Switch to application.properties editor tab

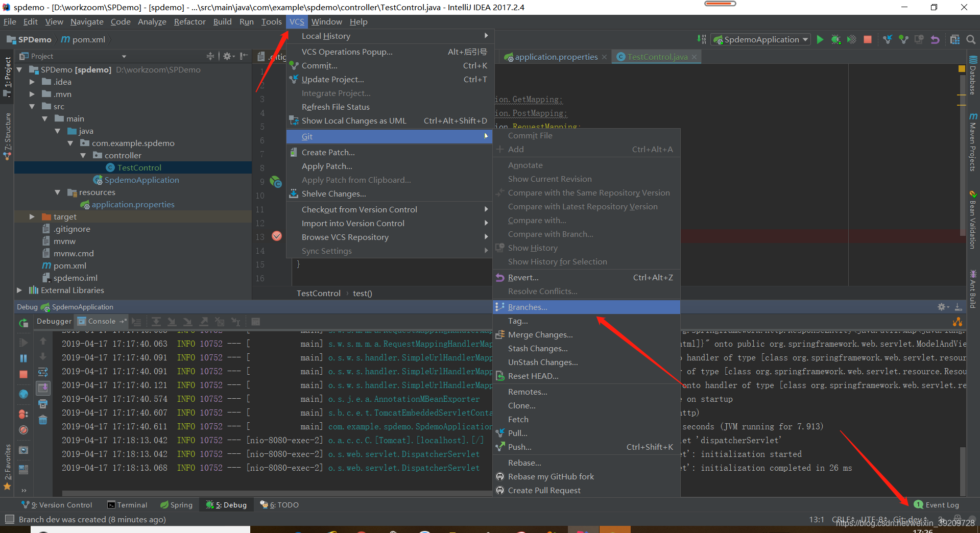click(556, 57)
